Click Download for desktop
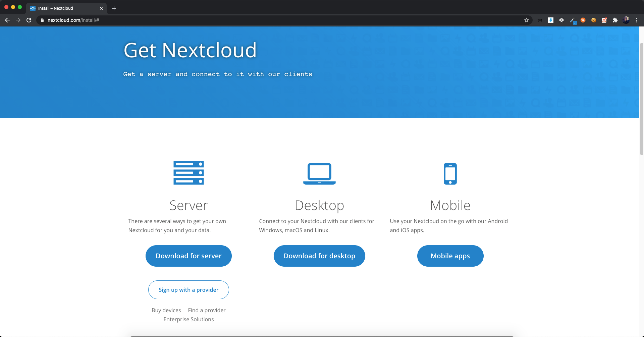The image size is (644, 337). 319,256
